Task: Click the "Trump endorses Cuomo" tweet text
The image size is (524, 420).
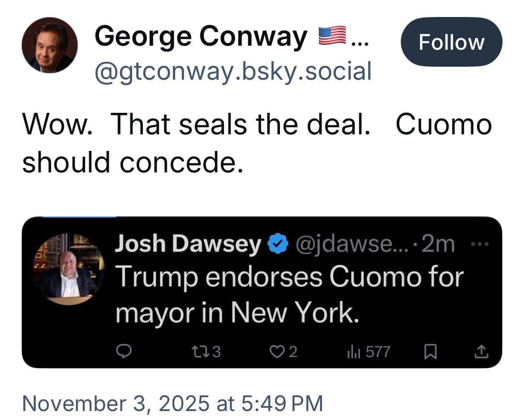Action: (289, 296)
